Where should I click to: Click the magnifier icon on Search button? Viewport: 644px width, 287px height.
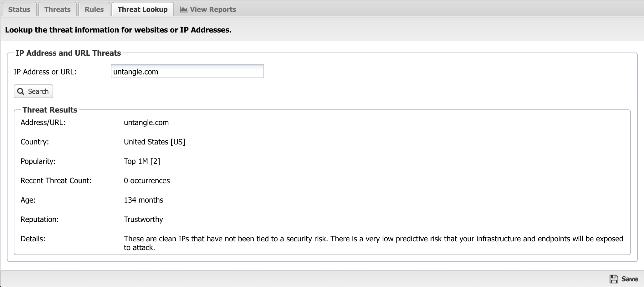[x=21, y=91]
